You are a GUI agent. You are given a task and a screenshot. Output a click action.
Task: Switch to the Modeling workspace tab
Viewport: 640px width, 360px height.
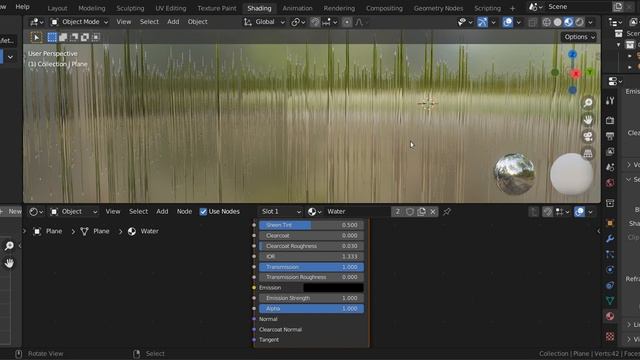click(91, 8)
